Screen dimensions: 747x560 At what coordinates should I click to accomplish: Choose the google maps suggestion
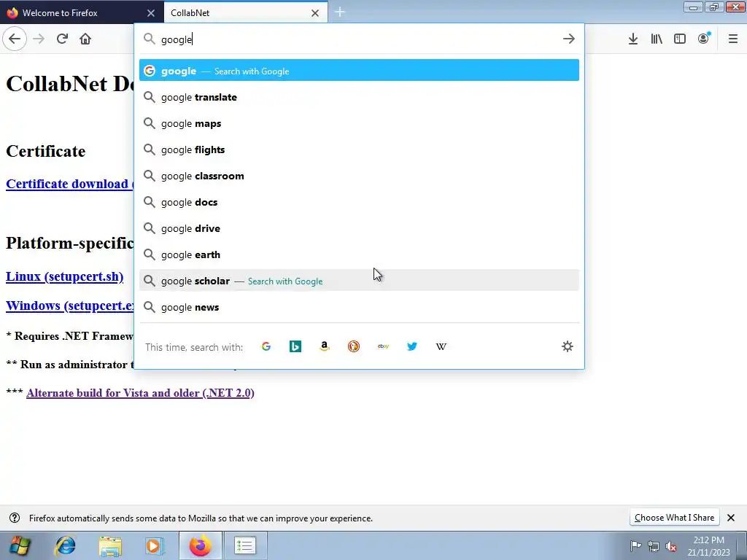(359, 123)
